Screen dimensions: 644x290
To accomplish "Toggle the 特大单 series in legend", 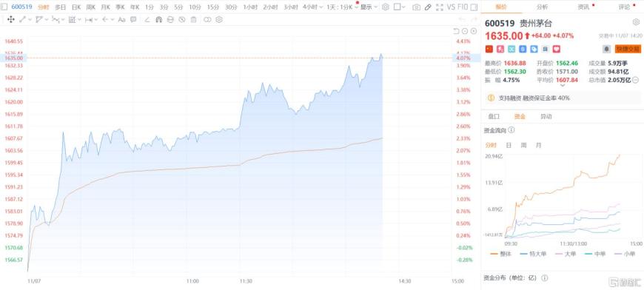I will pos(533,254).
